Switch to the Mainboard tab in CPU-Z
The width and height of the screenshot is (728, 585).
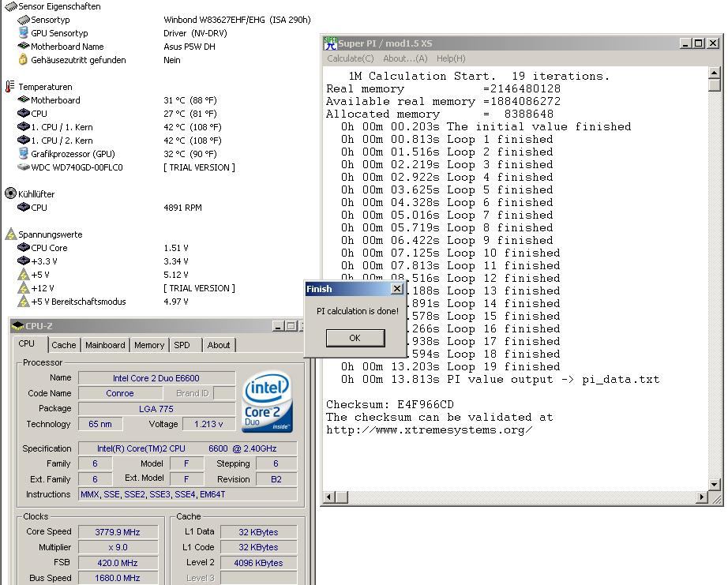coord(105,345)
